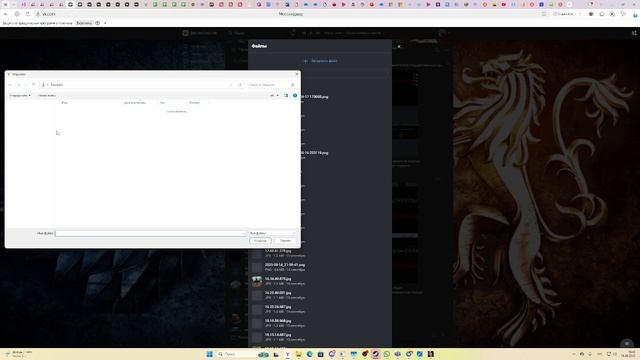Refresh the folder in the Open dialog
640x360 pixels.
[240, 84]
